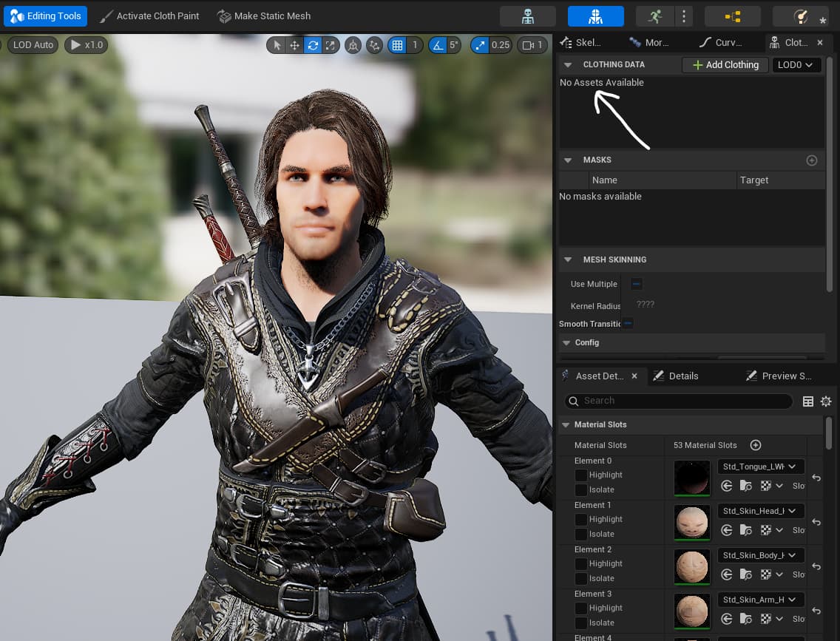Switch to the Curves tab
The image size is (840, 641).
[721, 42]
